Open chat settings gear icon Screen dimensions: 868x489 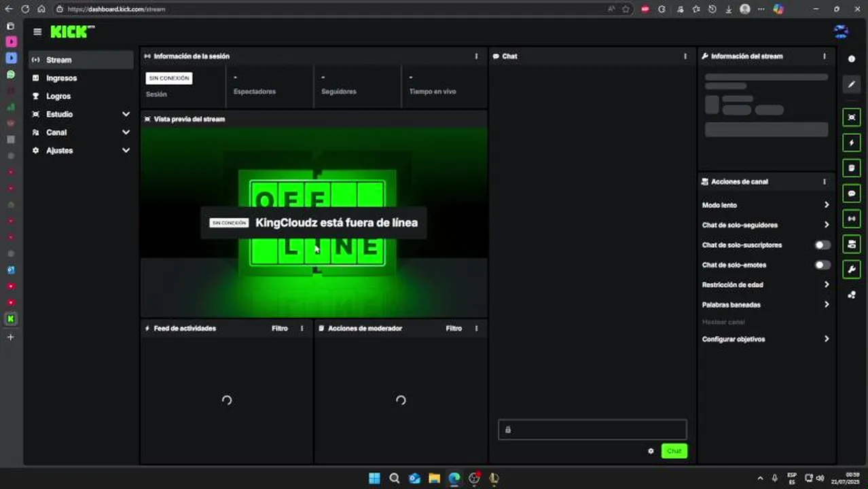click(651, 451)
